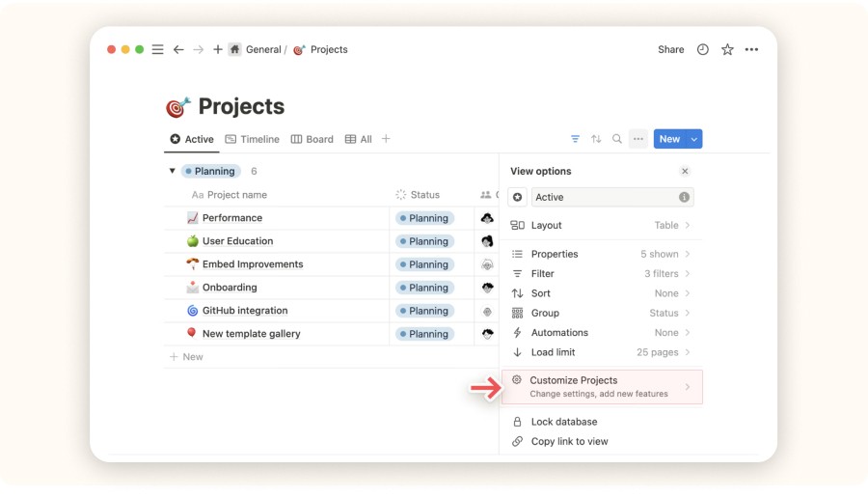This screenshot has width=868, height=497.
Task: Click the Active view icon in name field
Action: [518, 197]
